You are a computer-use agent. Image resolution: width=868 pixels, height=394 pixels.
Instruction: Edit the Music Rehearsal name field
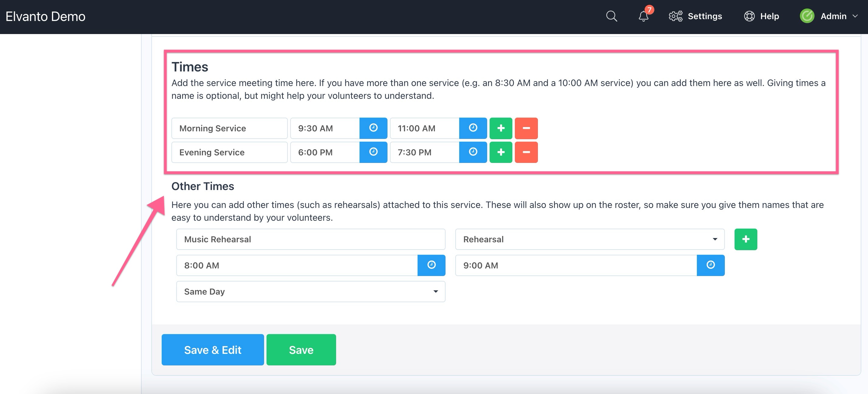click(x=311, y=239)
